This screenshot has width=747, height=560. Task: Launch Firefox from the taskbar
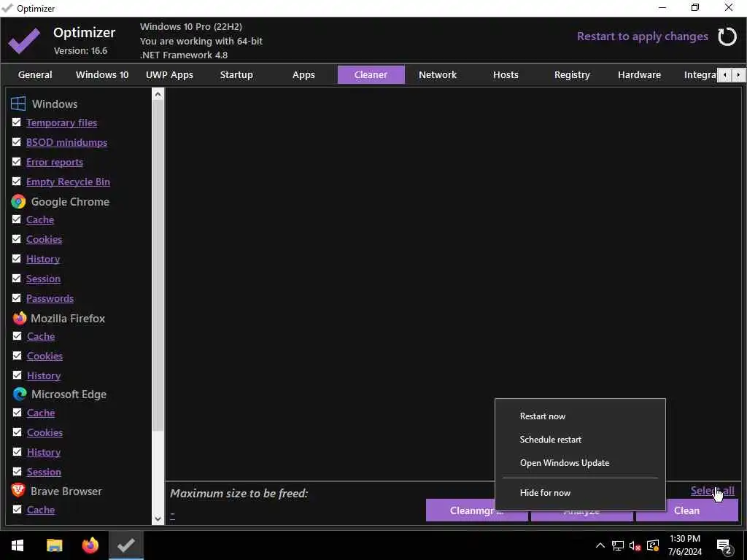click(x=90, y=545)
